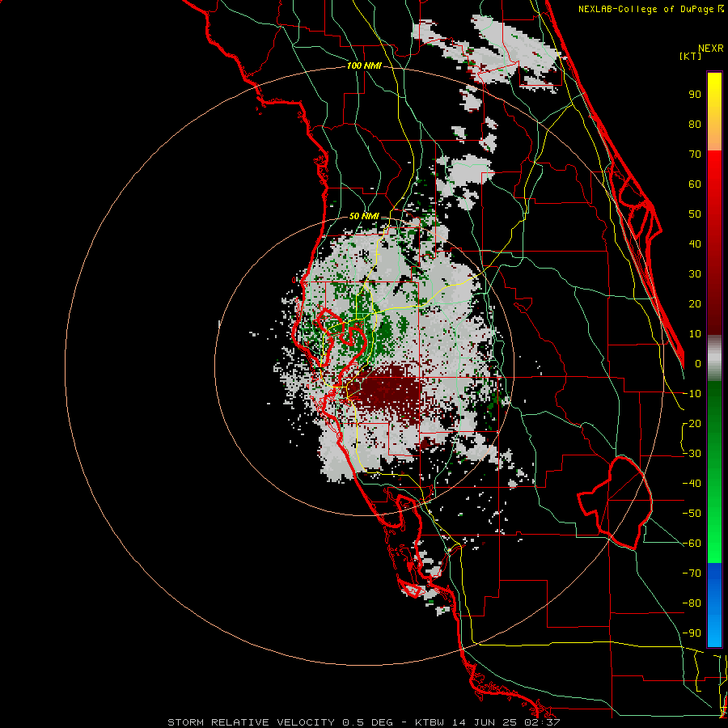Click the -50 value on the velocity scale
This screenshot has height=728, width=728.
coord(692,514)
